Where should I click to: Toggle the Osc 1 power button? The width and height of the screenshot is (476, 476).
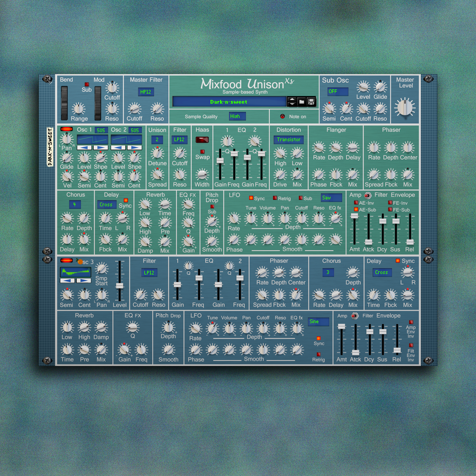[67, 130]
